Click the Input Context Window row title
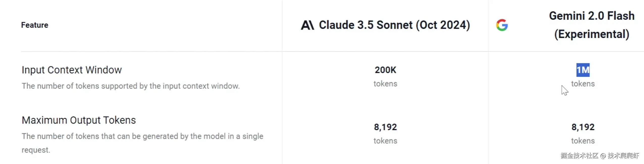 pyautogui.click(x=72, y=70)
